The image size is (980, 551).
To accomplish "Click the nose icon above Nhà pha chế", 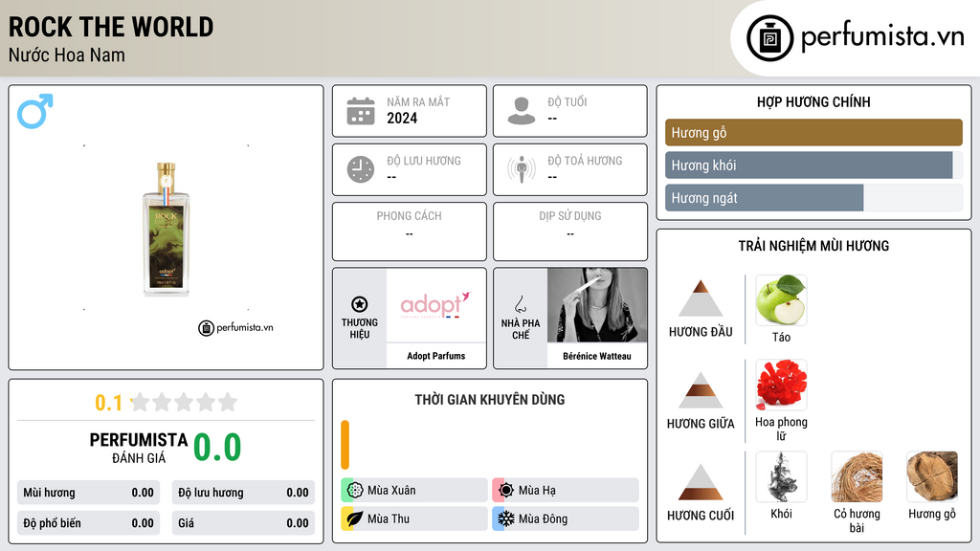I will 520,304.
